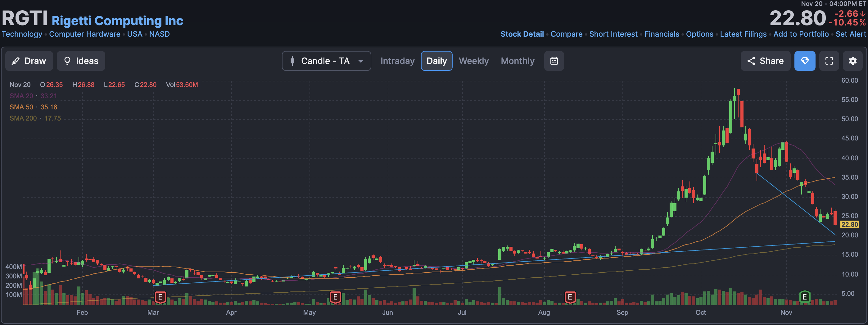Open the Latest Filings link
This screenshot has width=868, height=325.
743,34
